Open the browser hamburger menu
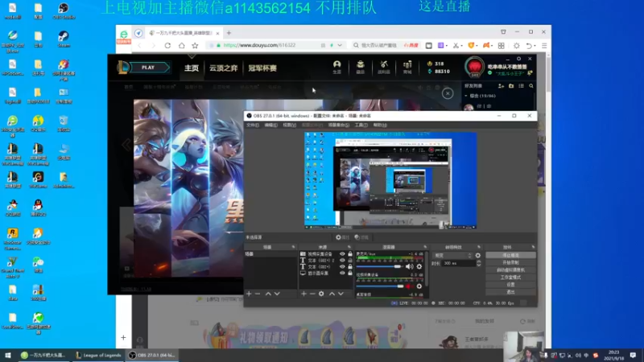This screenshot has height=362, width=644. pos(544,46)
